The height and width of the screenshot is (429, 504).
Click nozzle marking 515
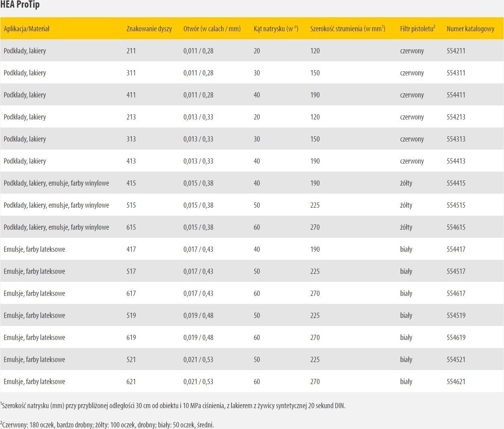(131, 205)
